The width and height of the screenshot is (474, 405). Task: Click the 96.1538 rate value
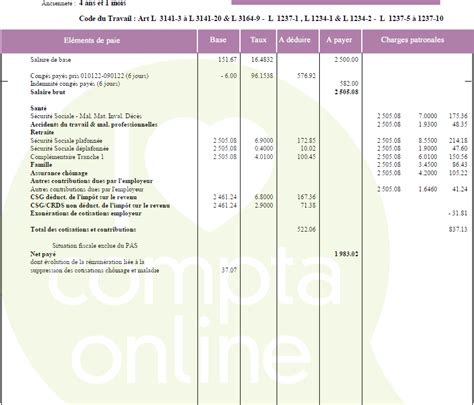click(262, 76)
